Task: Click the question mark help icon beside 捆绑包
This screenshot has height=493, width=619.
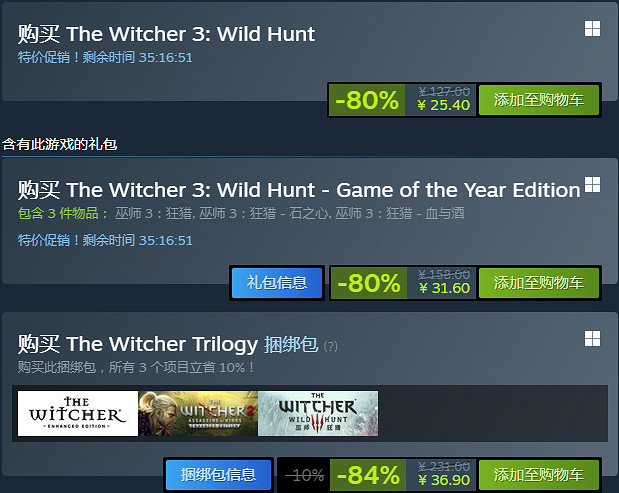Action: pyautogui.click(x=331, y=347)
